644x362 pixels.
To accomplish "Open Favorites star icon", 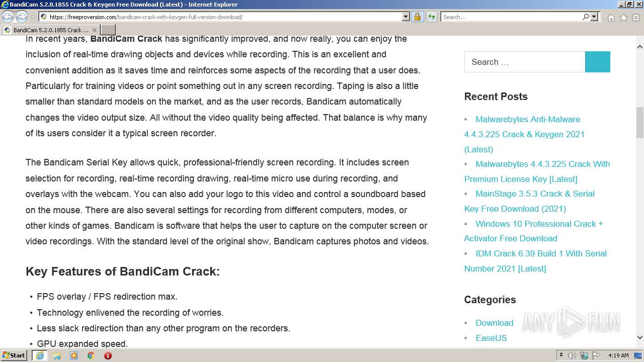I will (623, 17).
